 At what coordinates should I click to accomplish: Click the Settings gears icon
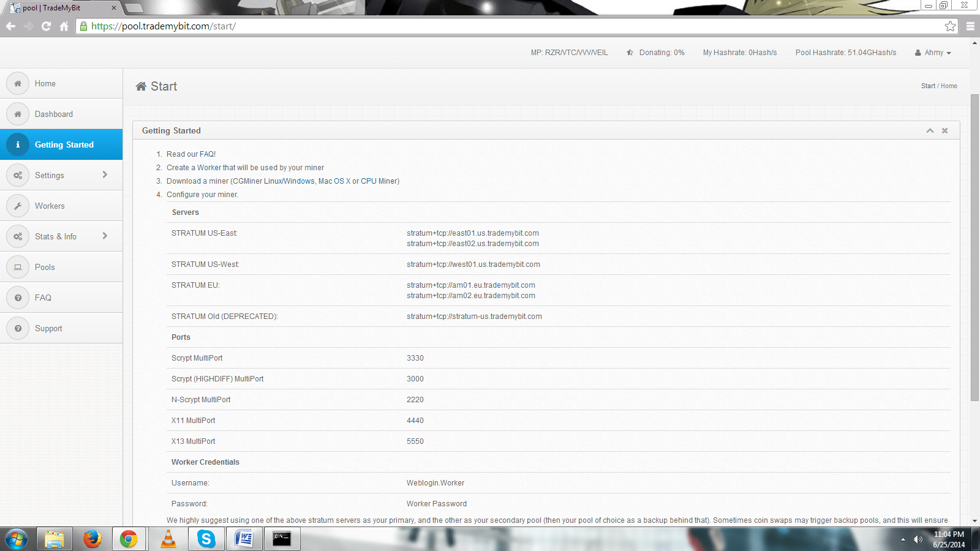click(x=18, y=175)
